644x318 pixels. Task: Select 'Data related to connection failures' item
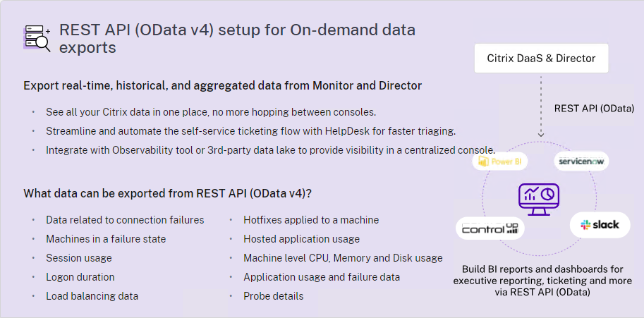[x=125, y=220]
